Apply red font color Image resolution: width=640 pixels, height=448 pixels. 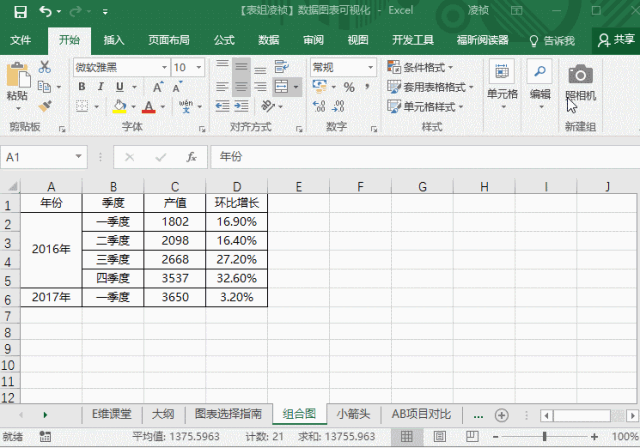coord(149,106)
